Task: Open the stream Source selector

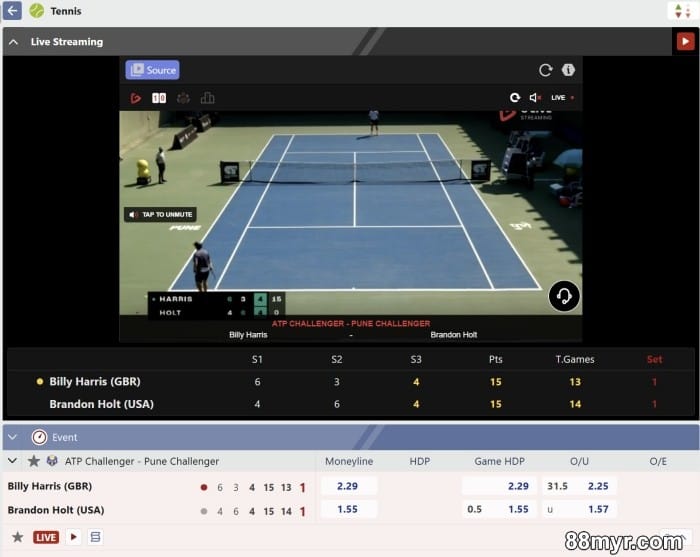Action: [x=152, y=70]
